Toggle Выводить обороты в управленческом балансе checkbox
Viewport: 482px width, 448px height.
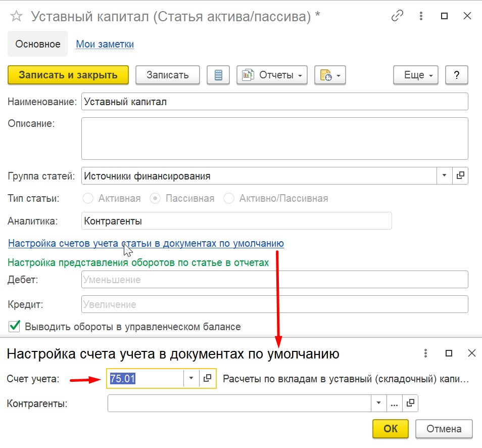15,326
